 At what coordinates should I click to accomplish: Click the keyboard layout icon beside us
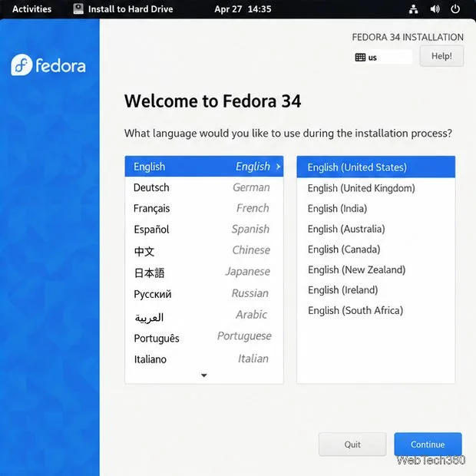360,58
